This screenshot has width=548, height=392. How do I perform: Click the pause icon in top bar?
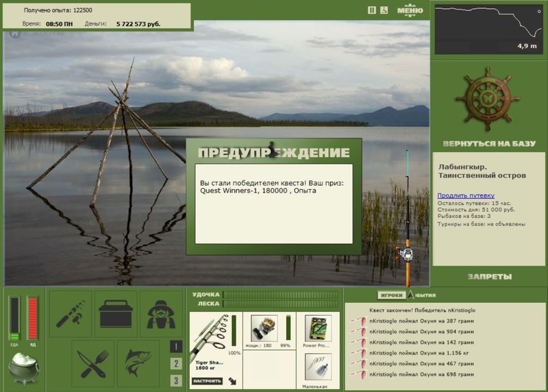[372, 10]
